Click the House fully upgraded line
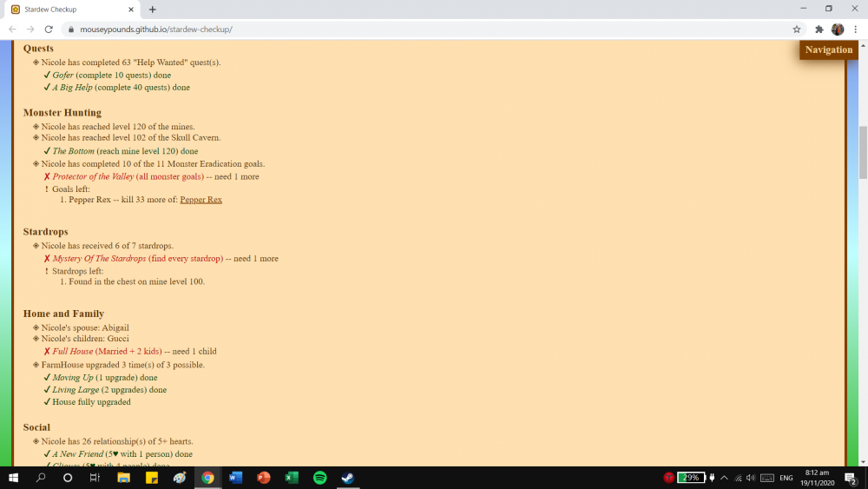 (88, 402)
